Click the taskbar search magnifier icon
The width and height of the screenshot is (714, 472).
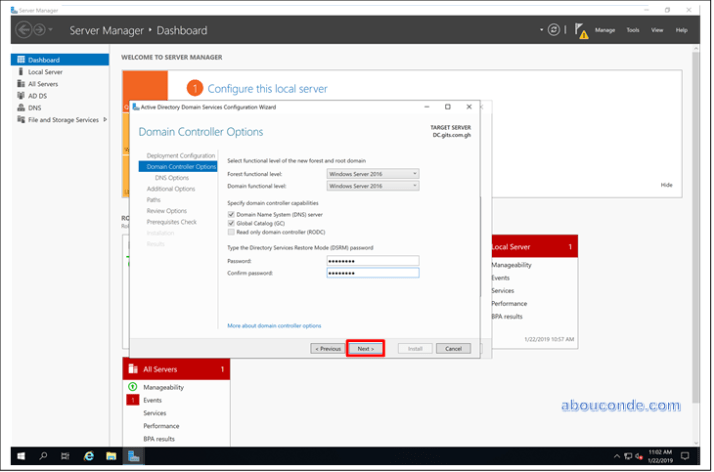pos(43,456)
